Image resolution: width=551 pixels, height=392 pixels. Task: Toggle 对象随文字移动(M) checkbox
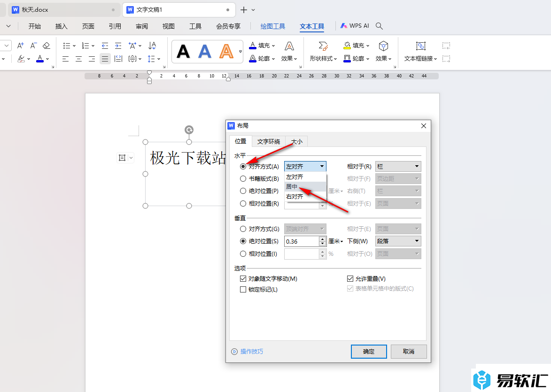click(243, 278)
